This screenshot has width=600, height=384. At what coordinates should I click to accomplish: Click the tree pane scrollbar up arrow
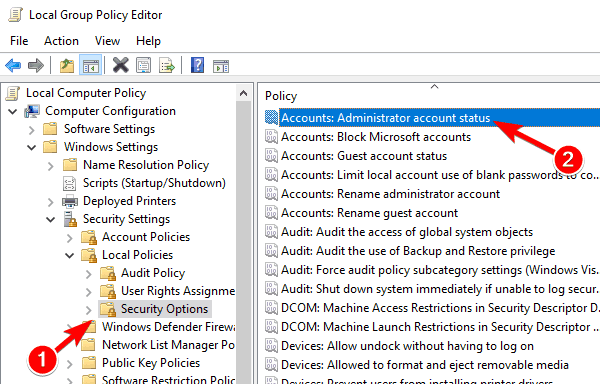point(243,93)
